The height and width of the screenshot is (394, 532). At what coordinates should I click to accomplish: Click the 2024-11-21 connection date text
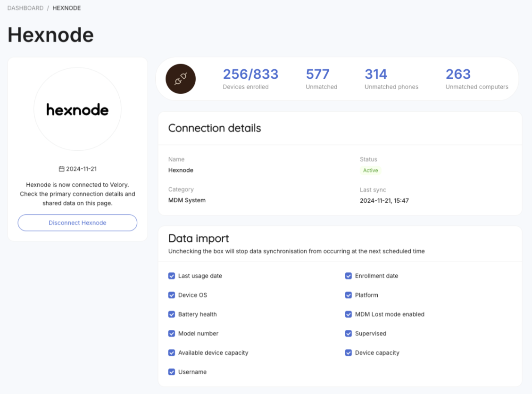point(82,169)
